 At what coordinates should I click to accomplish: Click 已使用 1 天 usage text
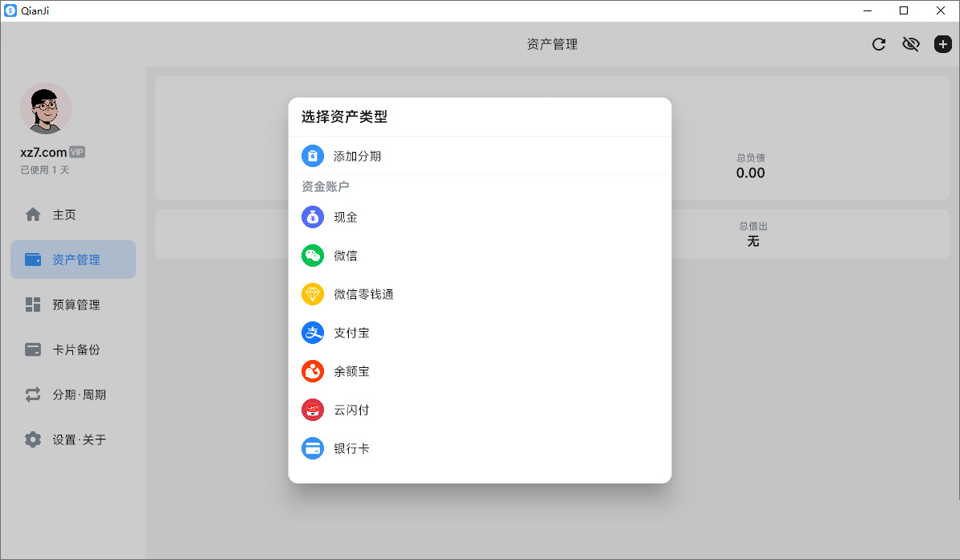[45, 170]
